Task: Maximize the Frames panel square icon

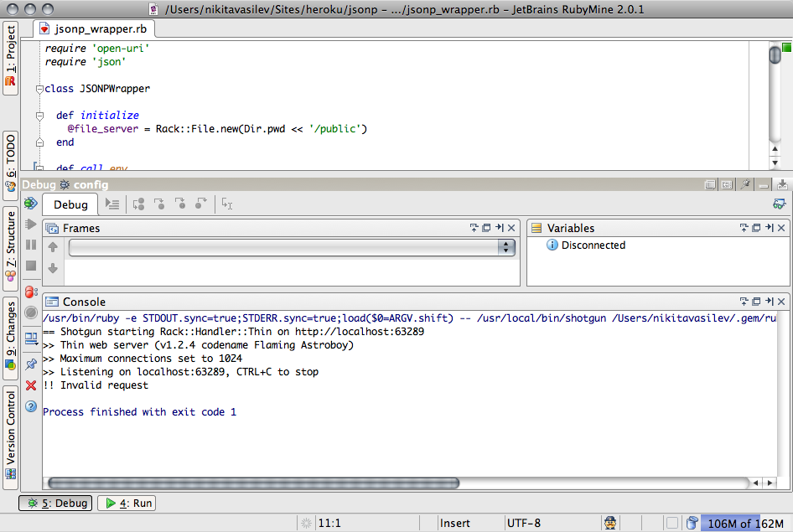Action: click(x=486, y=228)
